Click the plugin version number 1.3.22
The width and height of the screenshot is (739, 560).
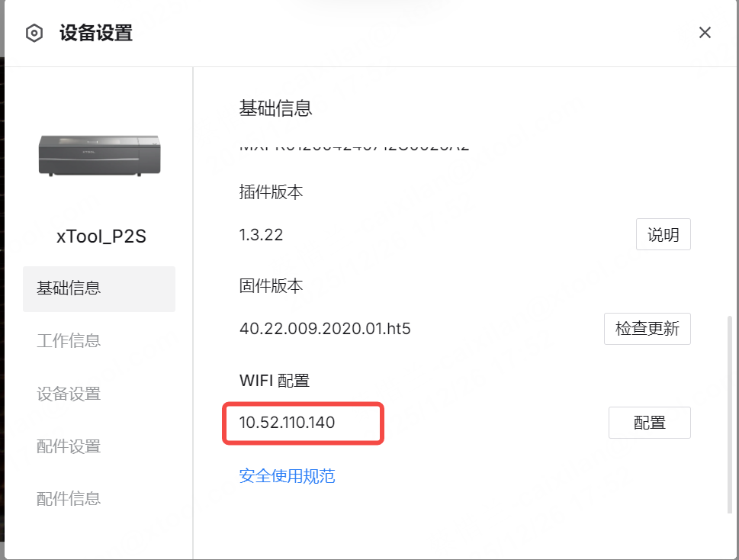click(261, 235)
